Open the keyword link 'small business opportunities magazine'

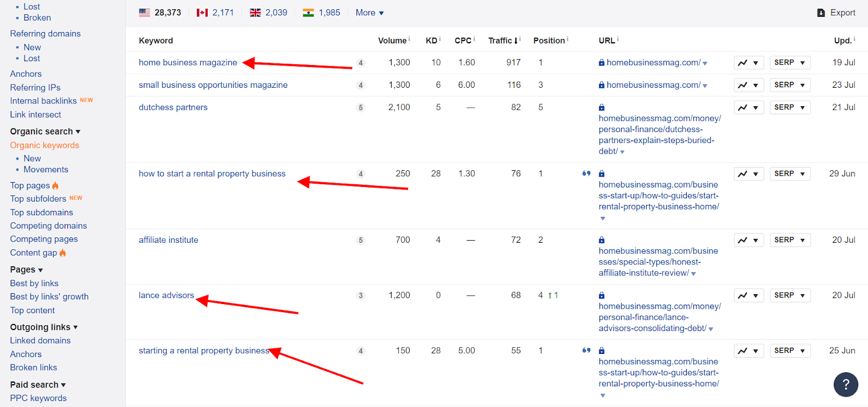click(213, 85)
